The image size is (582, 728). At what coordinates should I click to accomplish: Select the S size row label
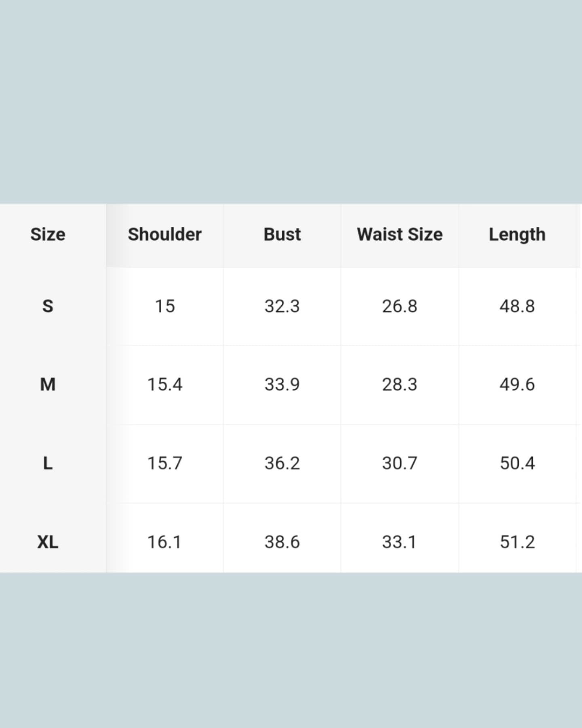(x=48, y=306)
